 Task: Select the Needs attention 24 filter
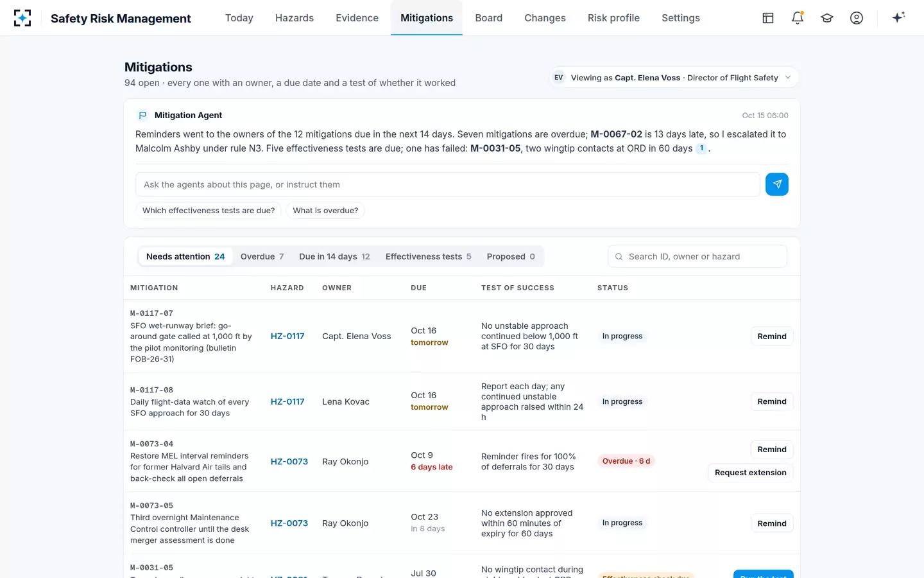185,256
